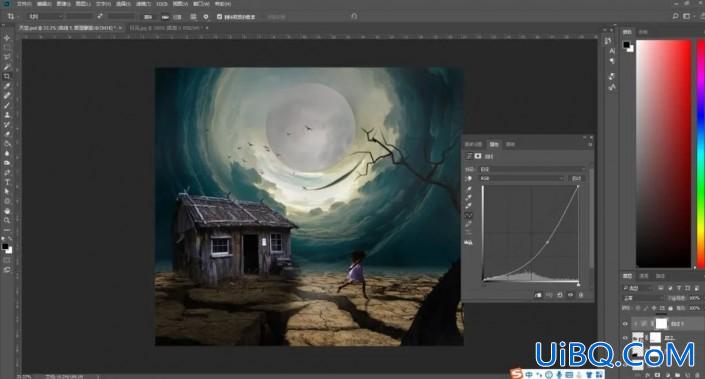The image size is (705, 379).
Task: Click the delete adjustment trash icon in Curves panel
Action: pos(581,295)
